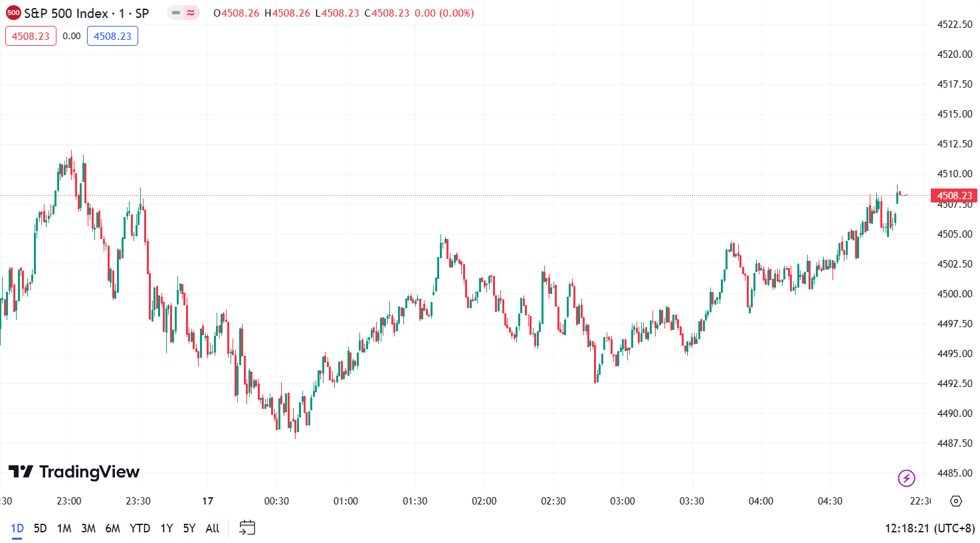
Task: Toggle the pink approximate-data indicator
Action: (x=191, y=13)
